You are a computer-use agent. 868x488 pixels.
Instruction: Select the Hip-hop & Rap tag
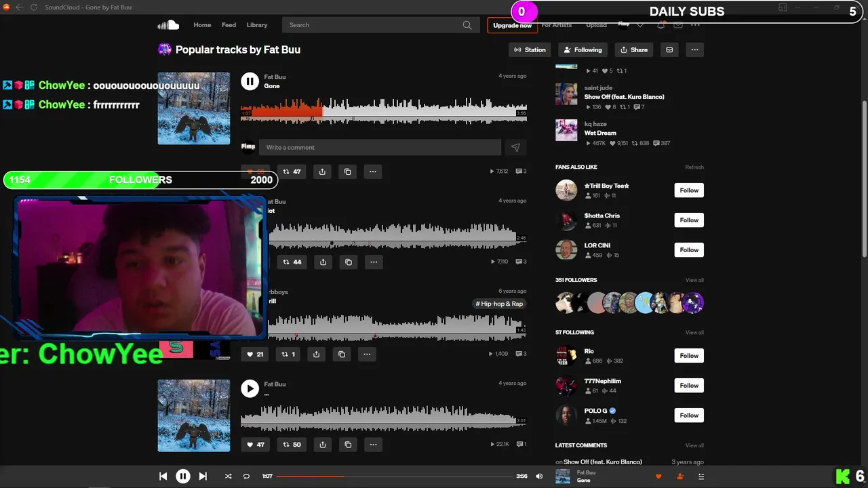(500, 304)
